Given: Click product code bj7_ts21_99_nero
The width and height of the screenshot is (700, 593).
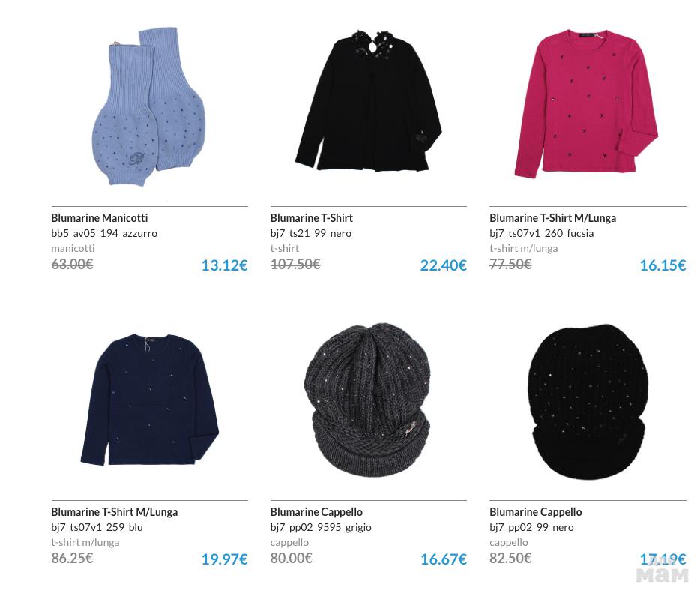Looking at the screenshot, I should point(311,234).
